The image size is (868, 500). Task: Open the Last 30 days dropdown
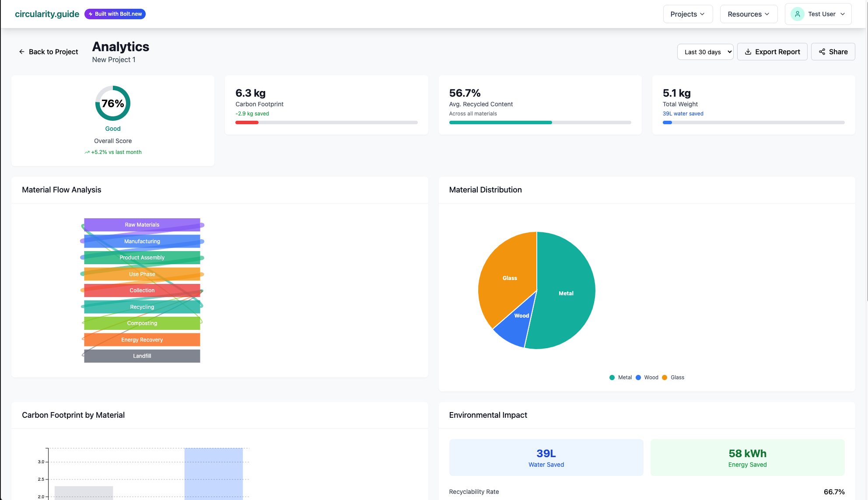tap(705, 52)
